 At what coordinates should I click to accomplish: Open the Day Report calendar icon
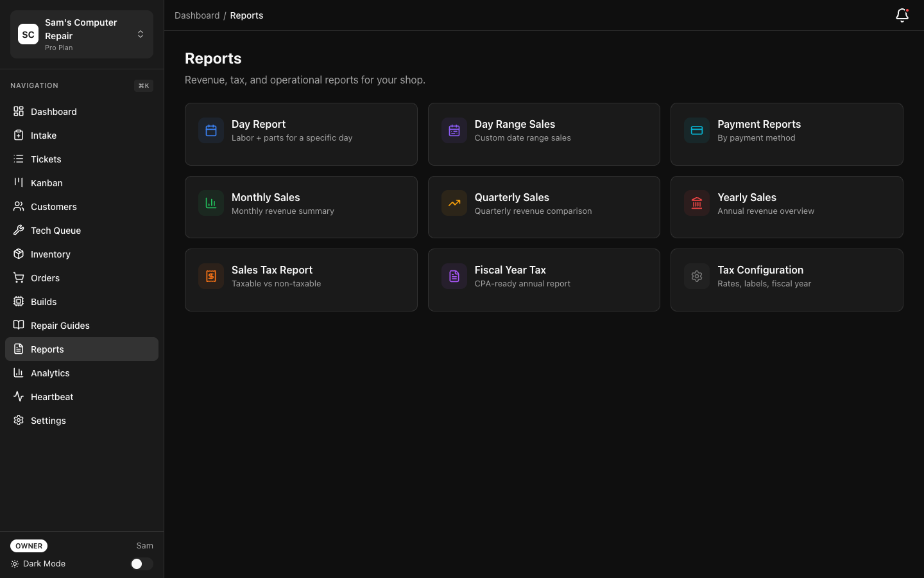pos(211,130)
